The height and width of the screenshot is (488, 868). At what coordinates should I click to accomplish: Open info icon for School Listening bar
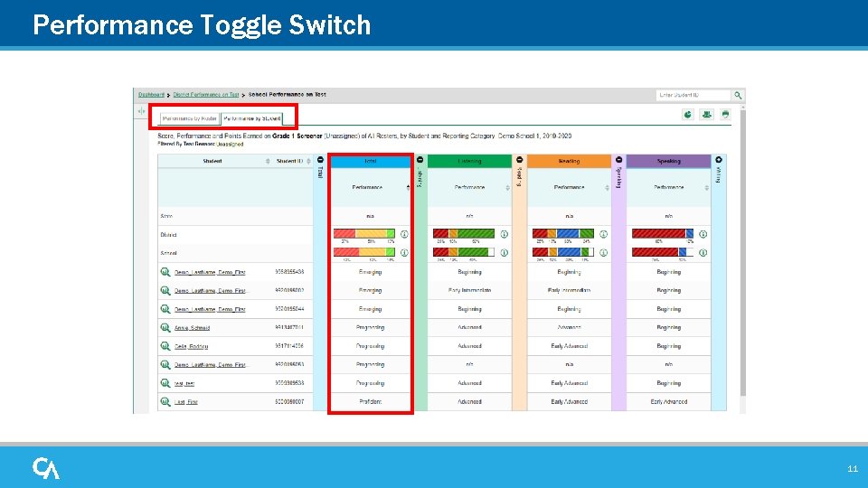point(504,252)
